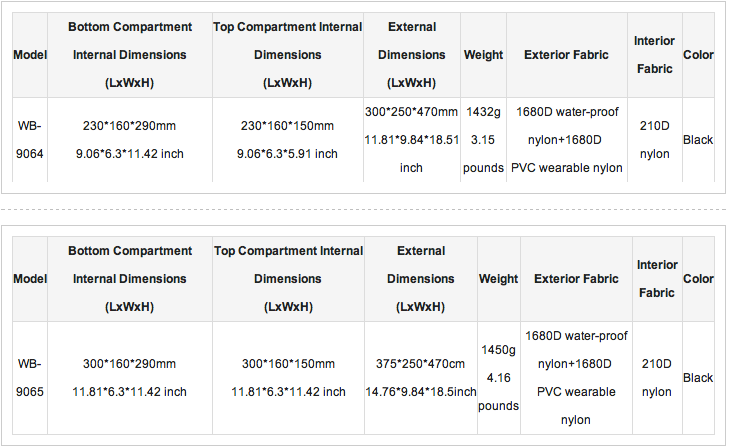This screenshot has width=729, height=446.
Task: Click the "300*160*150mm" top compartment cell
Action: click(x=288, y=378)
